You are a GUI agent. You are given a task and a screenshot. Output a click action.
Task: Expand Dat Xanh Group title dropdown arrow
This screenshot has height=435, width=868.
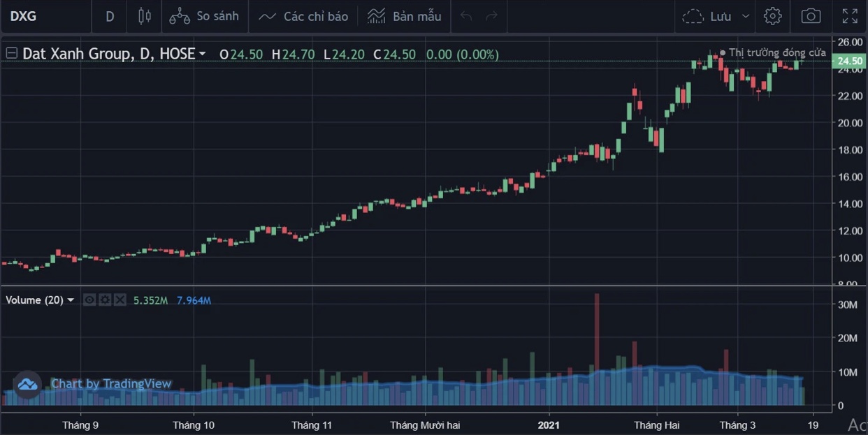point(203,54)
